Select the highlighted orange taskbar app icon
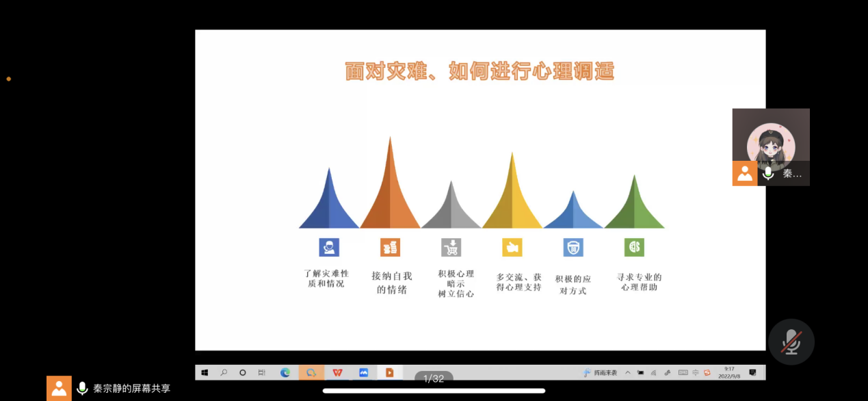This screenshot has width=868, height=401. [311, 372]
